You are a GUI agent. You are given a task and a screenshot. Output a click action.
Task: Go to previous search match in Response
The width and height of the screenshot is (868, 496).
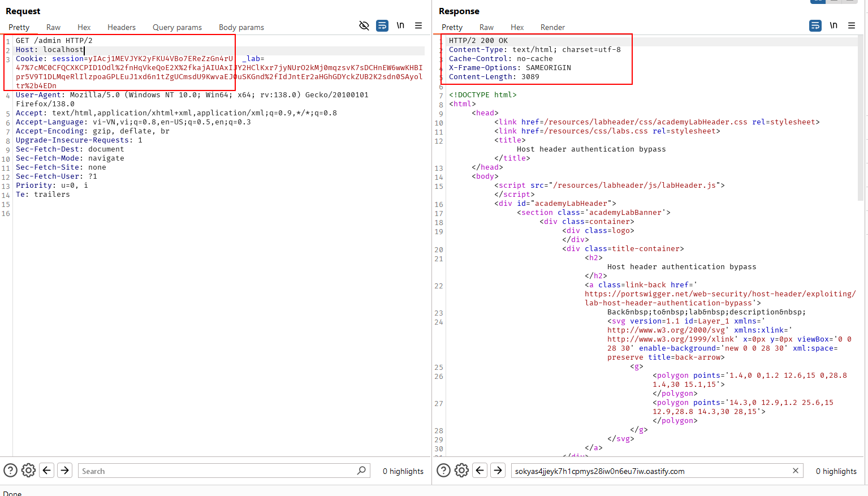[x=480, y=471]
